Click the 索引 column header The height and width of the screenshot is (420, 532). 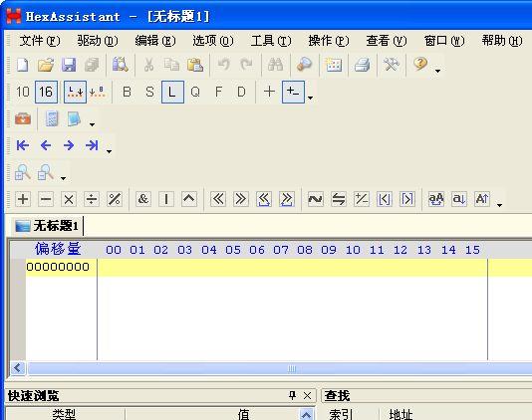(341, 414)
